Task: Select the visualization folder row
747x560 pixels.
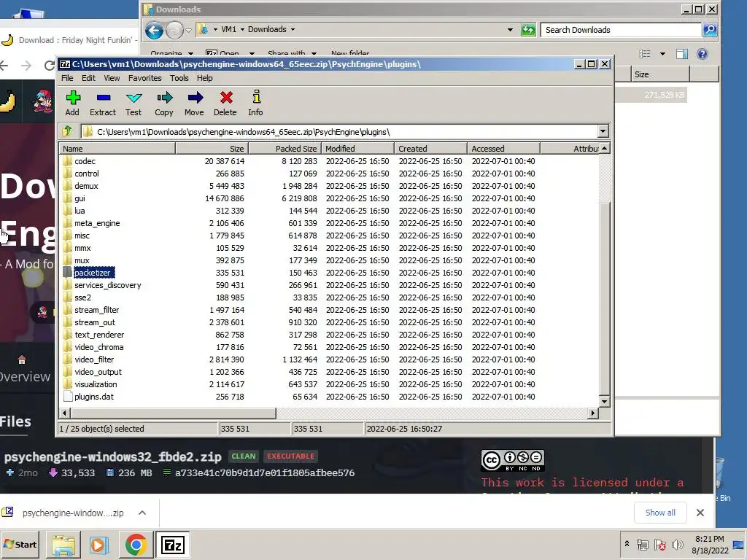Action: 329,384
